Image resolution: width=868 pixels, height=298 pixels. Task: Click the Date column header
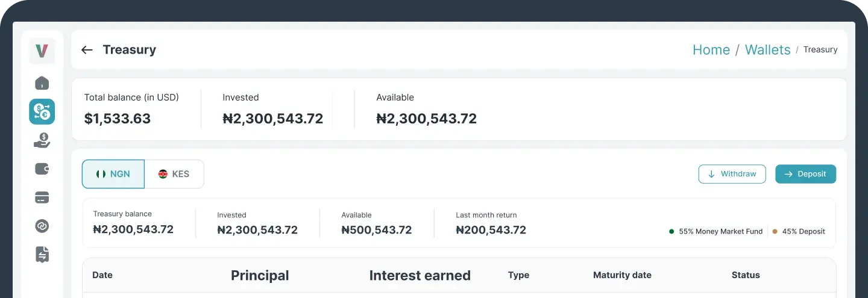pos(102,275)
